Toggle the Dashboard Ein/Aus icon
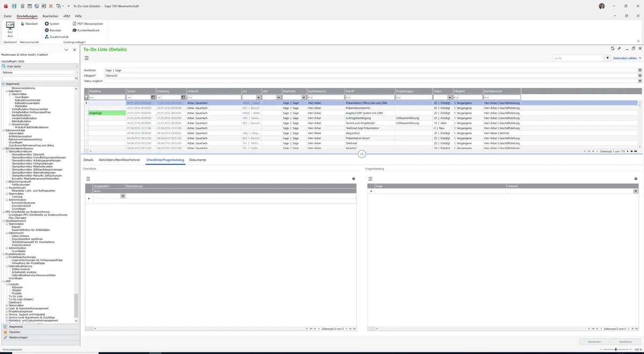The image size is (644, 354). (10, 29)
